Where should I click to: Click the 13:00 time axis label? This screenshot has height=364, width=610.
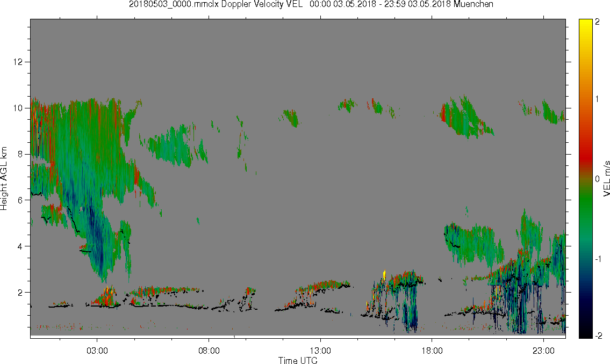[320, 351]
